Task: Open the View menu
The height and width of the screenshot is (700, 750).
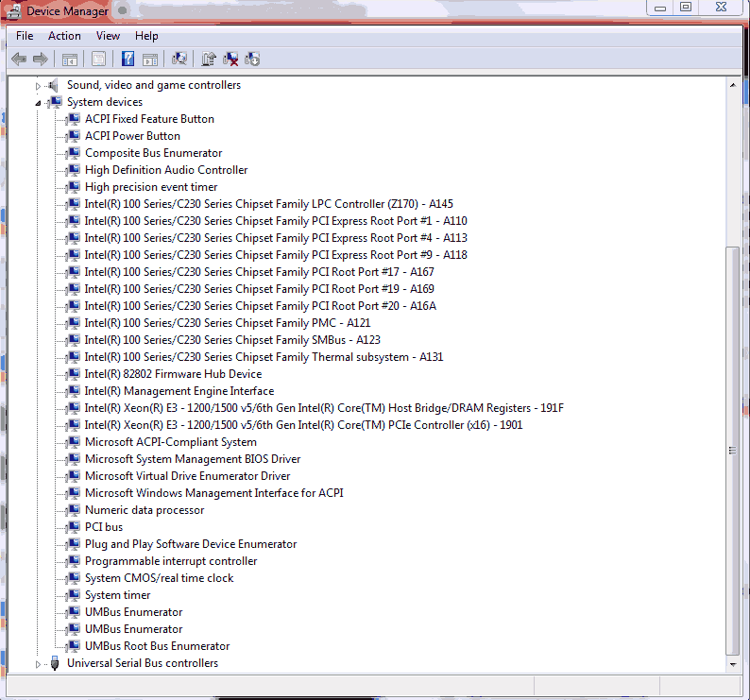Action: pos(108,36)
